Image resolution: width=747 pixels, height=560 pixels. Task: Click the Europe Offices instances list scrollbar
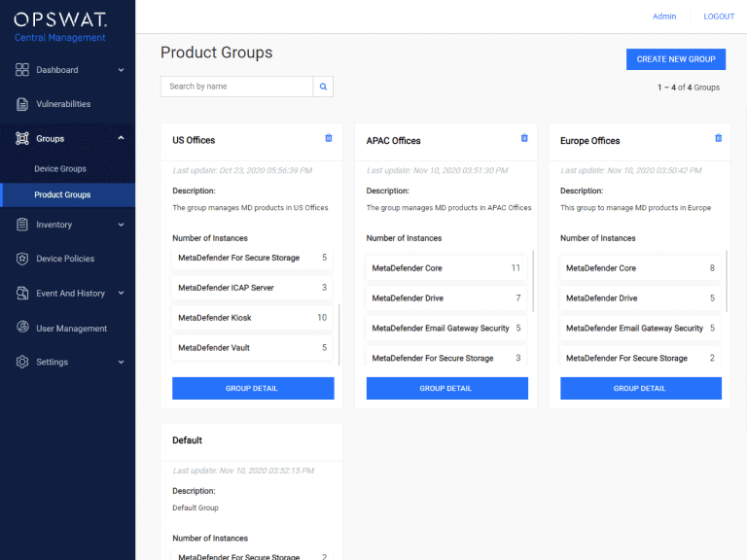727,281
